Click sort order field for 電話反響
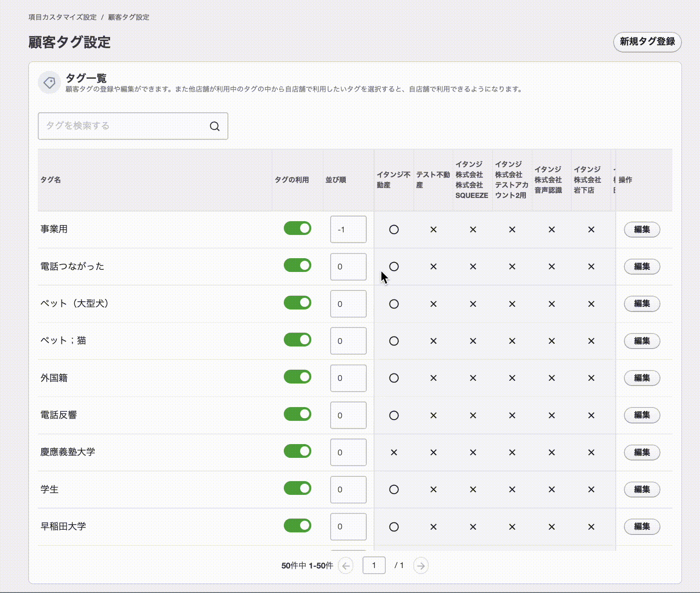Image resolution: width=700 pixels, height=593 pixels. [x=348, y=415]
